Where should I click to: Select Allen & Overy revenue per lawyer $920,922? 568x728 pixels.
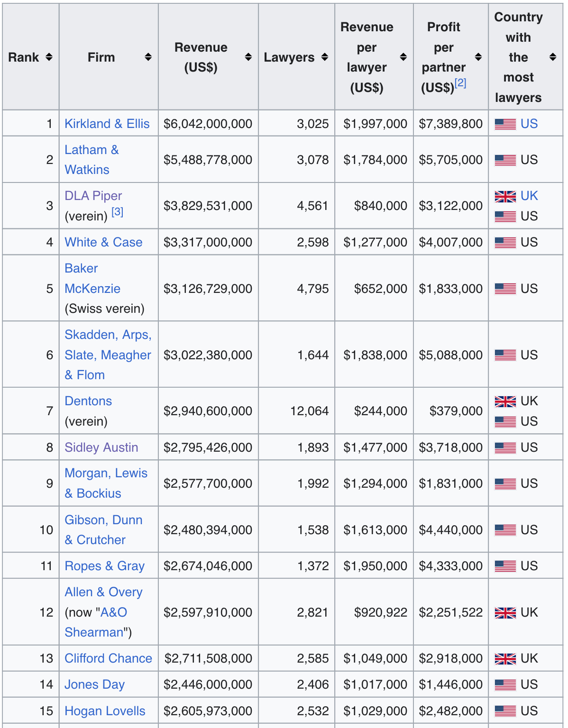381,612
